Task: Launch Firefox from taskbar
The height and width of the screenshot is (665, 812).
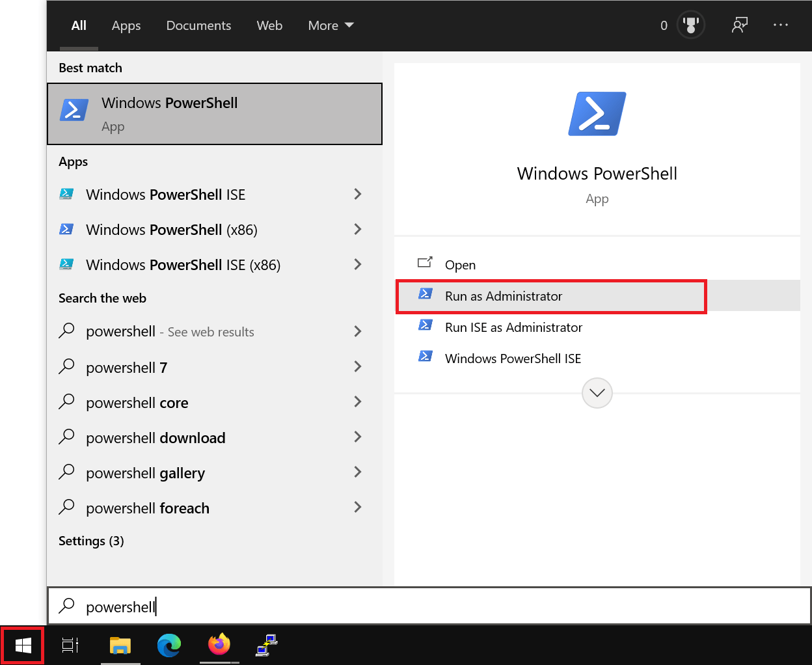Action: [219, 645]
